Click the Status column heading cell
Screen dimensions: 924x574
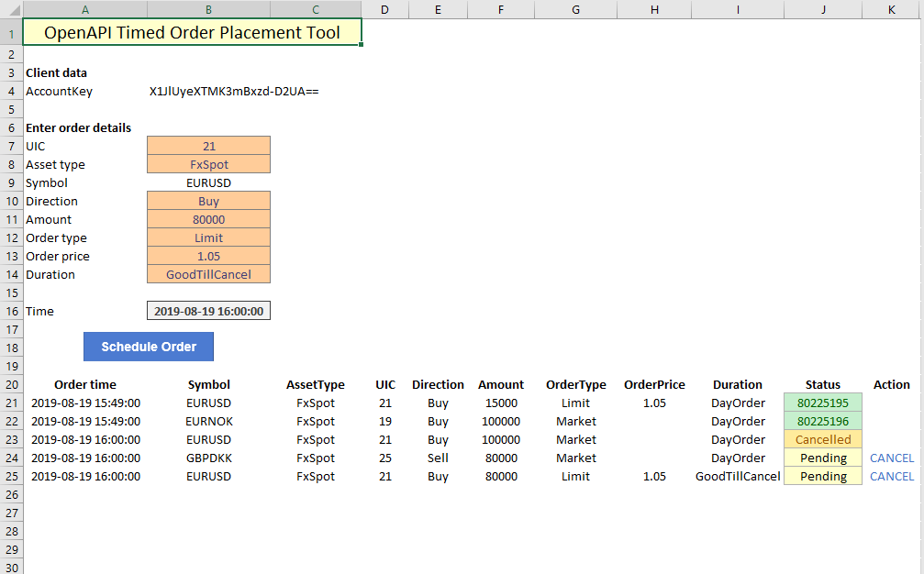(x=823, y=384)
